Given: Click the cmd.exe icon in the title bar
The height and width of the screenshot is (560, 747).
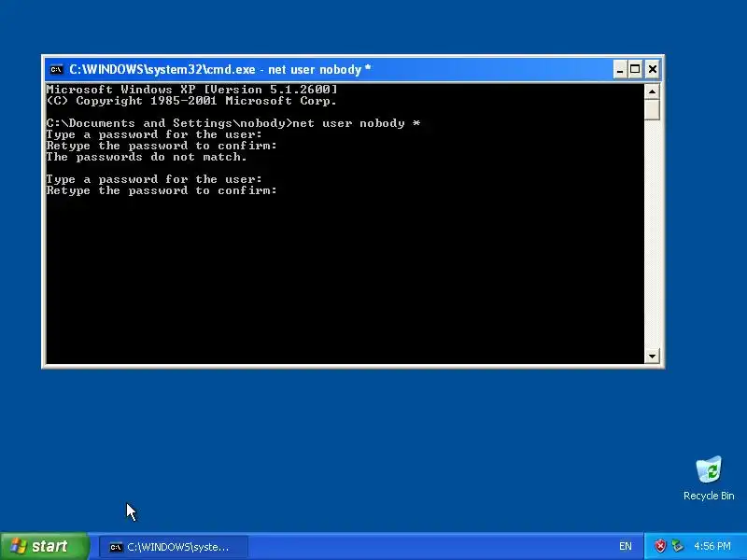Looking at the screenshot, I should click(x=56, y=69).
